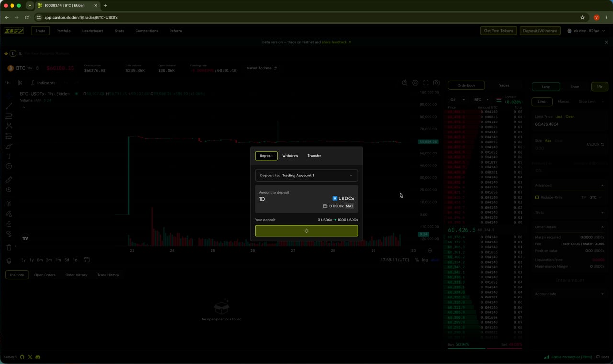Click the go-to-date calendar icon
The image size is (613, 364).
87,260
